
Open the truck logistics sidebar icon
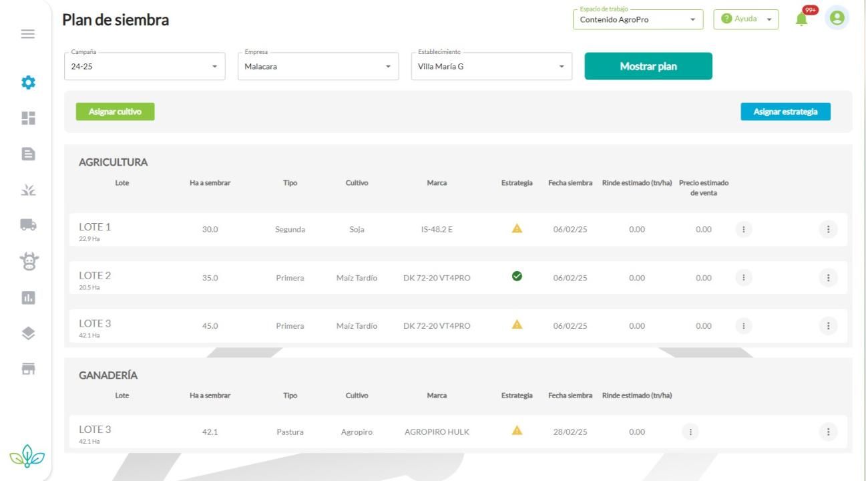(28, 225)
